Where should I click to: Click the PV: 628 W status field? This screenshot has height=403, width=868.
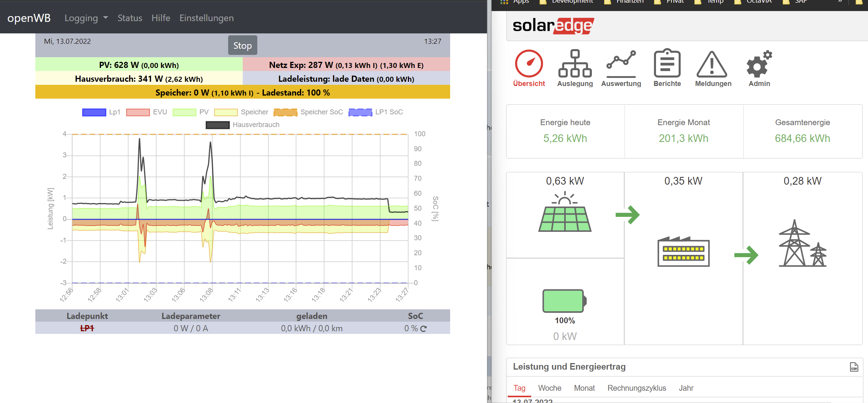pyautogui.click(x=139, y=65)
